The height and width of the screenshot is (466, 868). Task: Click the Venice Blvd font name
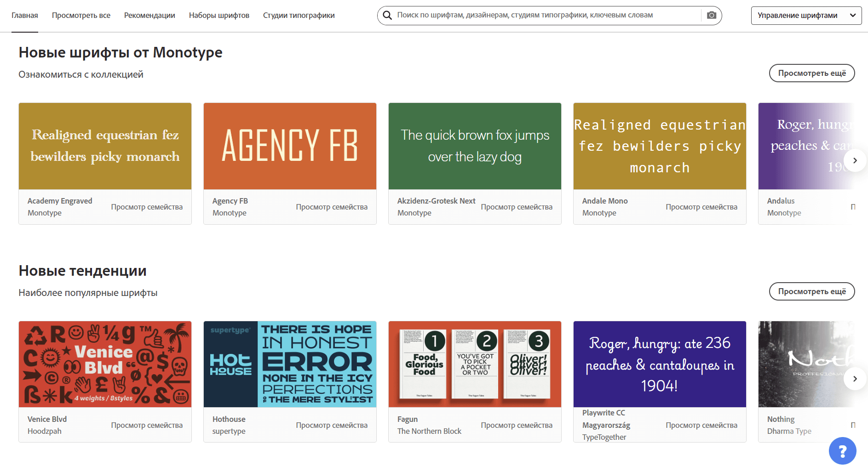47,419
